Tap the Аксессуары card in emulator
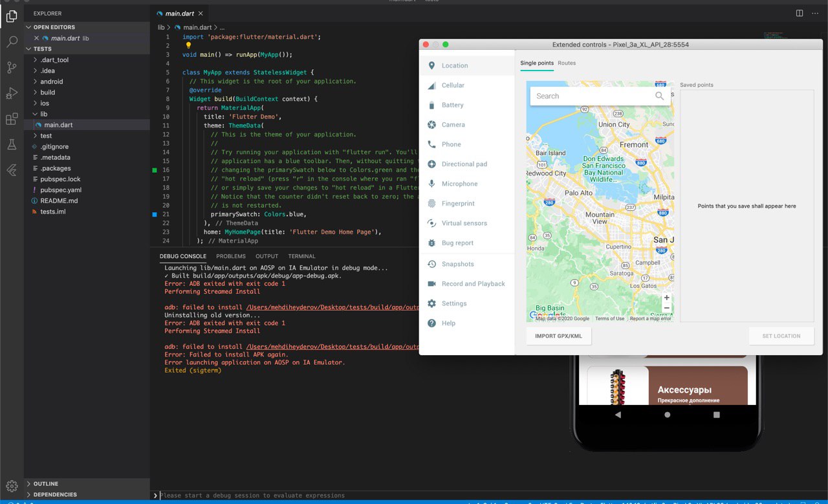Screen dimensions: 828x504 (x=668, y=386)
